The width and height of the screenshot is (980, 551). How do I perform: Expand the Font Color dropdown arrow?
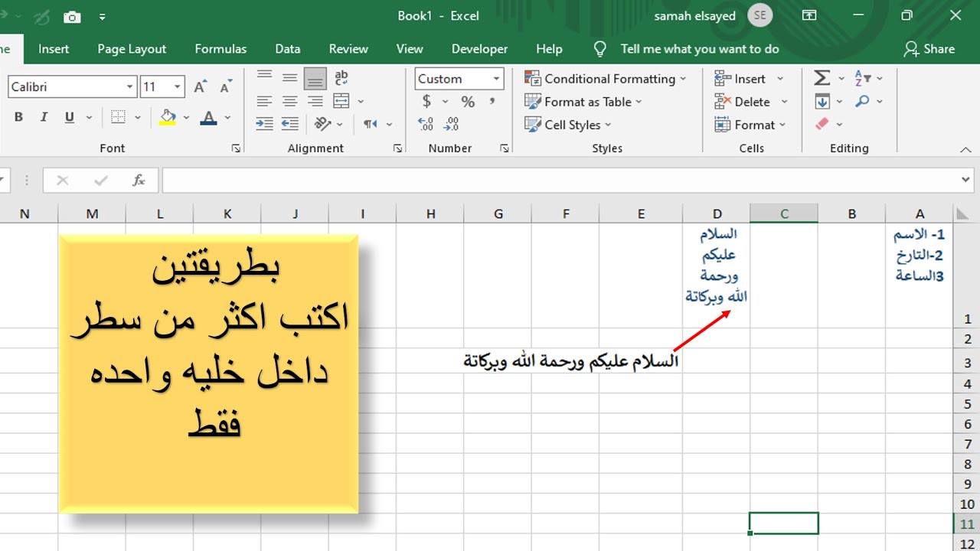(x=228, y=118)
